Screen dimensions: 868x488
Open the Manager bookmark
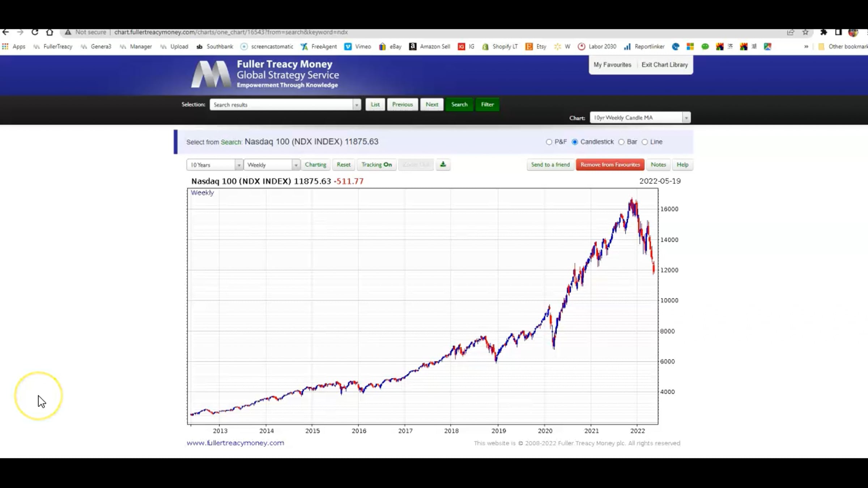coord(136,47)
